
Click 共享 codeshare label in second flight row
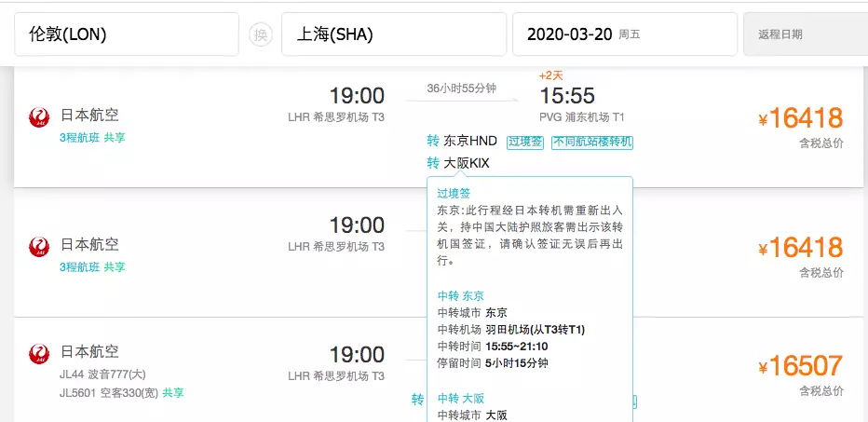coord(115,266)
